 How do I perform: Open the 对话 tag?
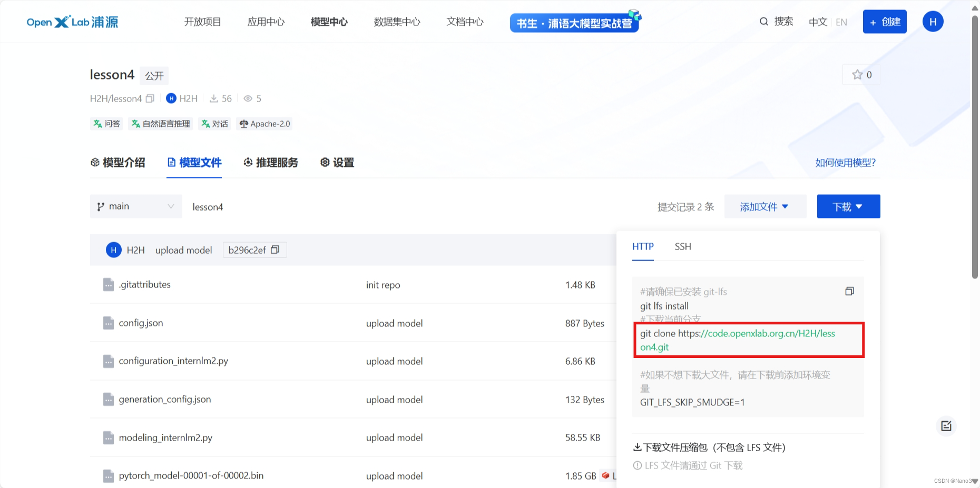tap(214, 124)
